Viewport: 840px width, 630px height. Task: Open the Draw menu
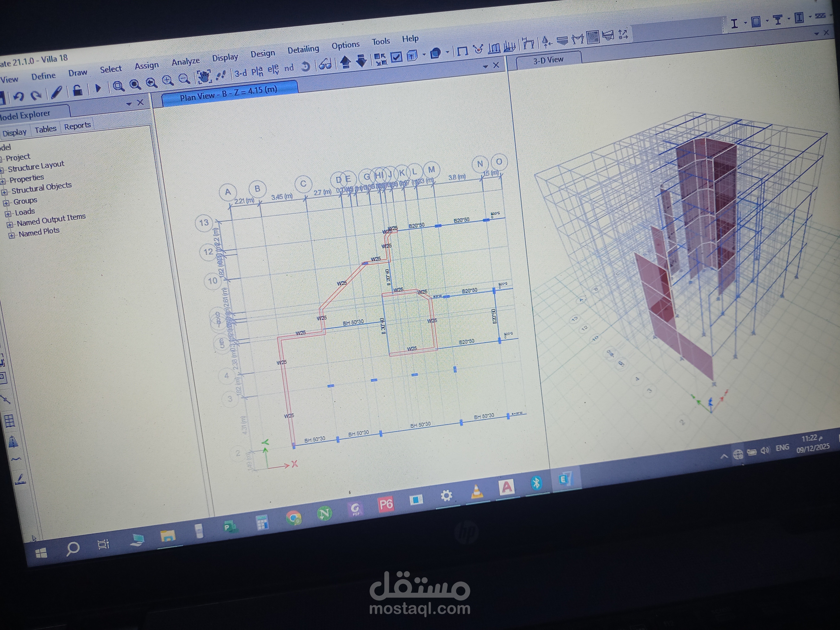click(77, 73)
